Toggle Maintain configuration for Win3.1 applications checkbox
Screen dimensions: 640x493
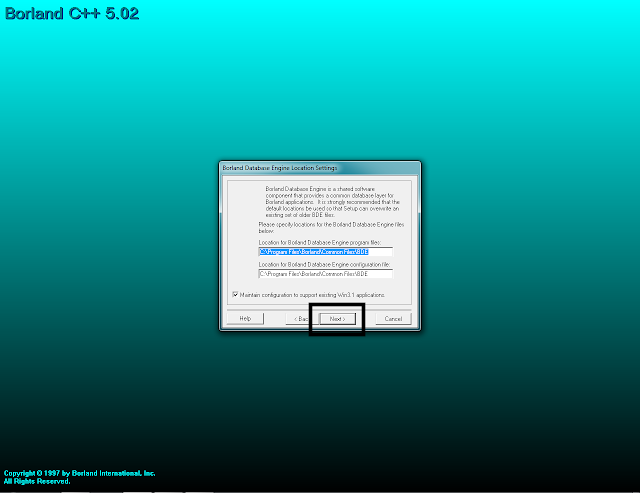[x=236, y=295]
